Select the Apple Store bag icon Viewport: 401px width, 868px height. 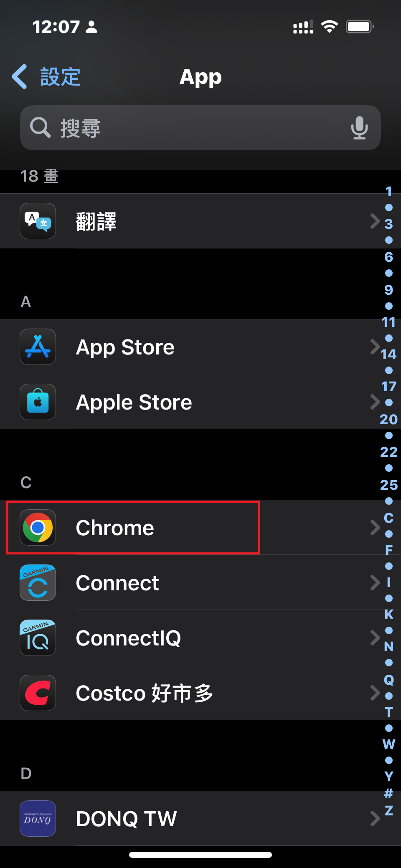tap(38, 402)
